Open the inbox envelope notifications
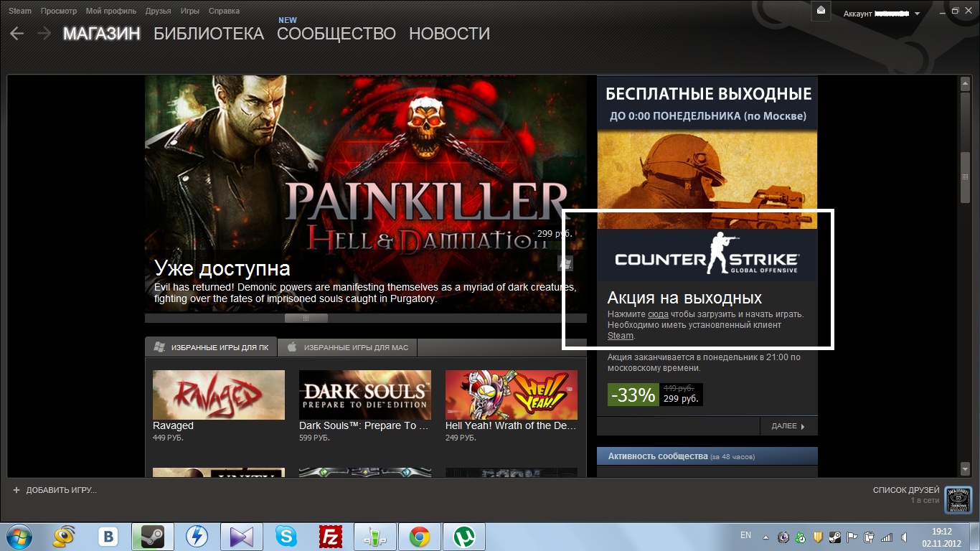This screenshot has height=551, width=980. point(821,10)
